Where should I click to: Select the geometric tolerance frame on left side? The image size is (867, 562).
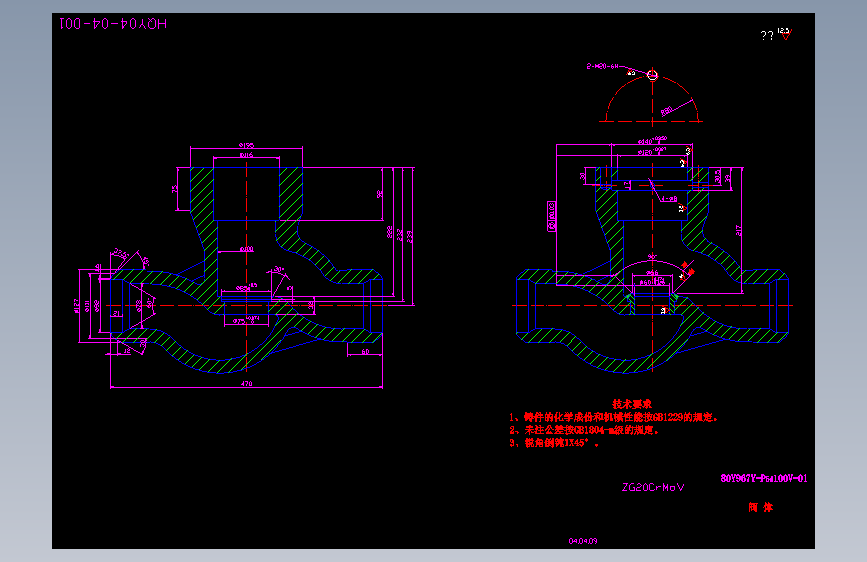tap(552, 216)
